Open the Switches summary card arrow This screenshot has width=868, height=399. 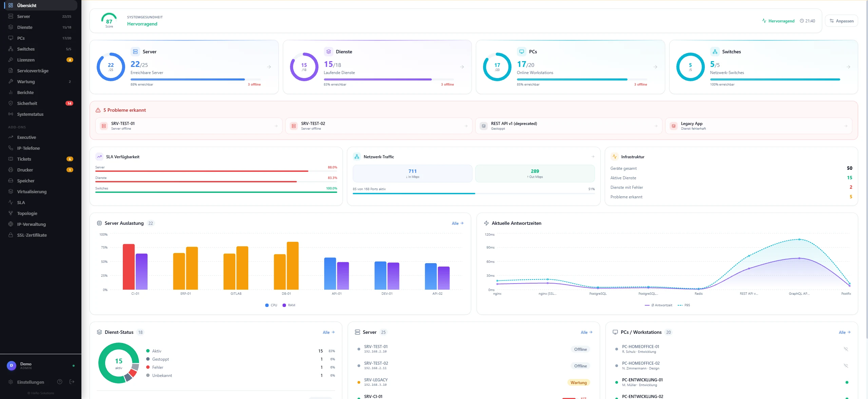[848, 67]
